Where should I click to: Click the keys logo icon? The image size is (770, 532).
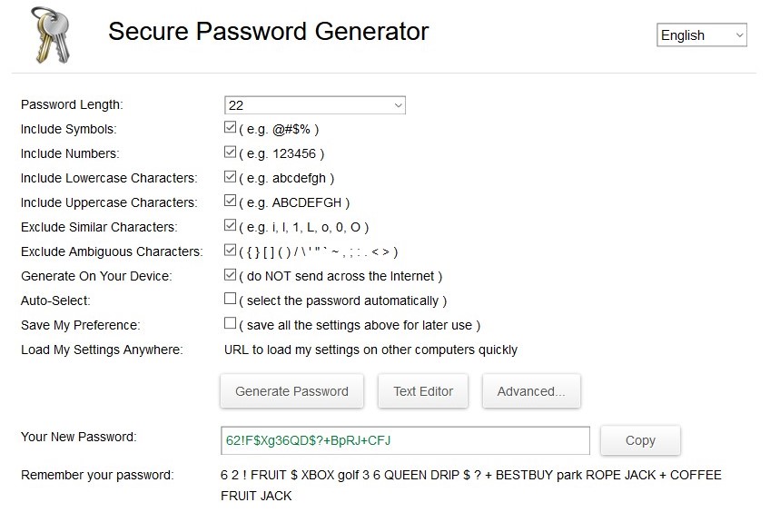click(x=51, y=34)
